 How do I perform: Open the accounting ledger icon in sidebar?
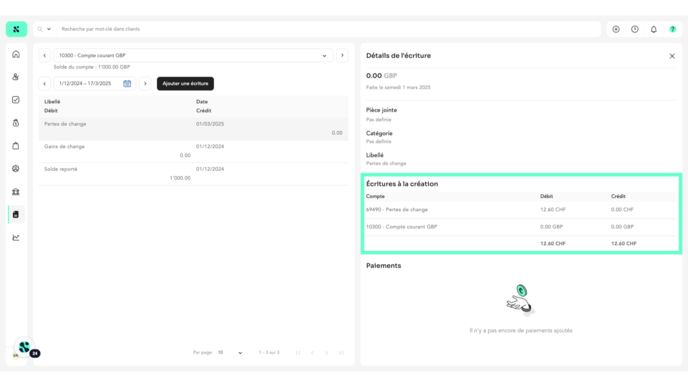point(16,215)
